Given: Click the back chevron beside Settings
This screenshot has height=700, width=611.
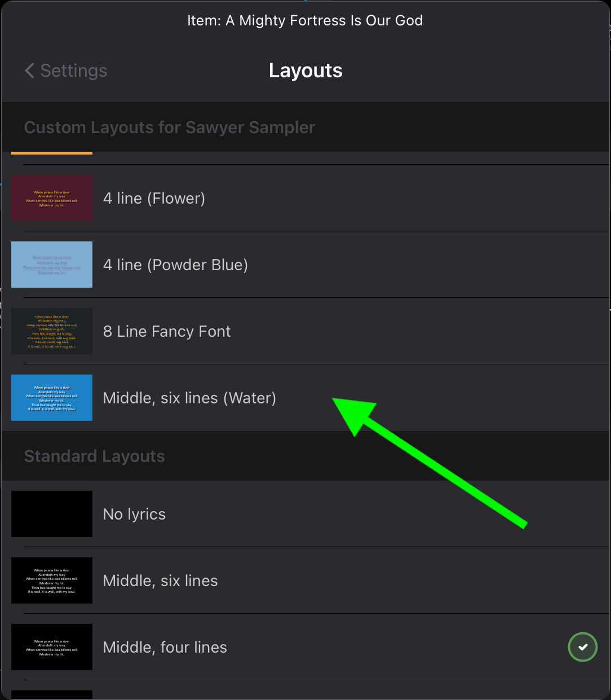Looking at the screenshot, I should click(x=29, y=71).
